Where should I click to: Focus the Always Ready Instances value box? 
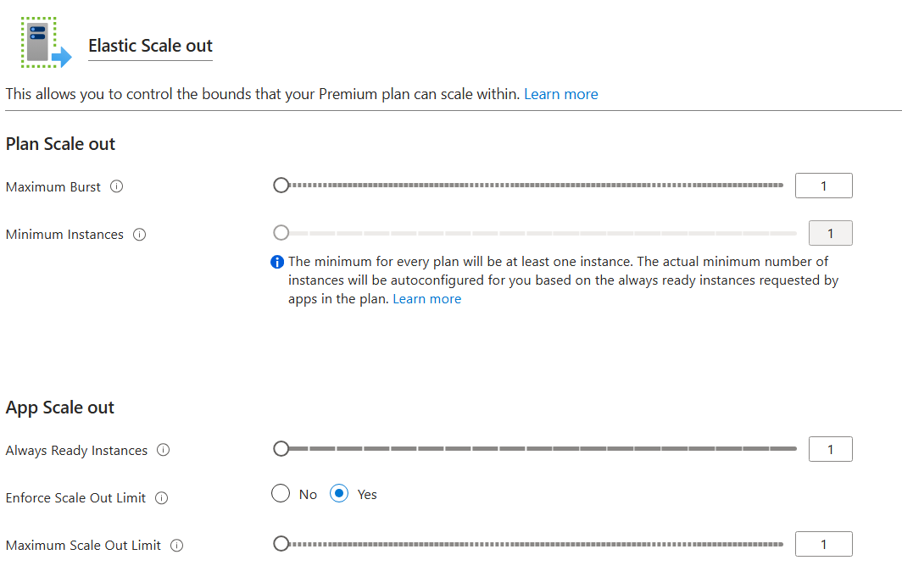click(x=831, y=449)
